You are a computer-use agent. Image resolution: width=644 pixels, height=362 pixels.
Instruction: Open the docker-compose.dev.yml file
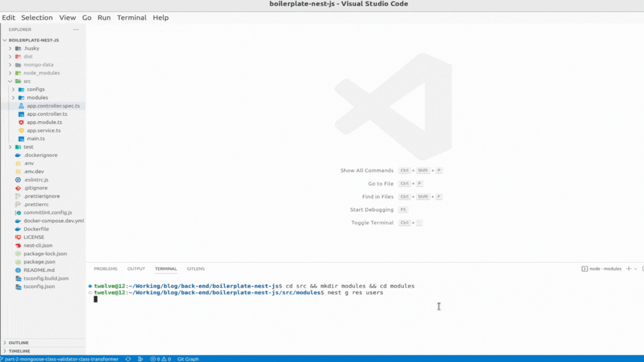[x=53, y=221]
